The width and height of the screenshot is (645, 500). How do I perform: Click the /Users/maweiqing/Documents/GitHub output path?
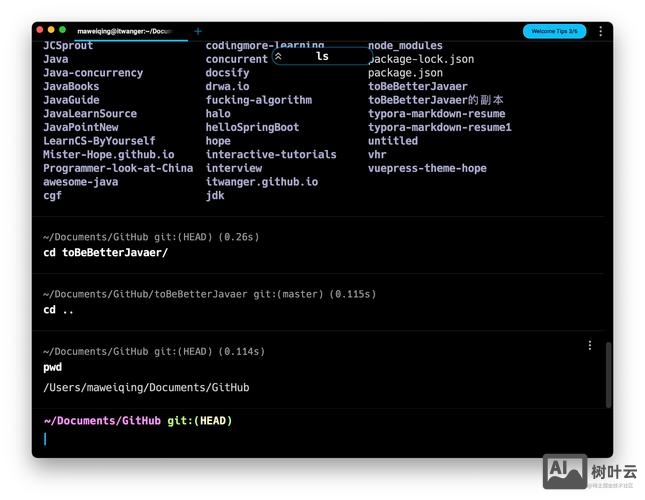146,387
